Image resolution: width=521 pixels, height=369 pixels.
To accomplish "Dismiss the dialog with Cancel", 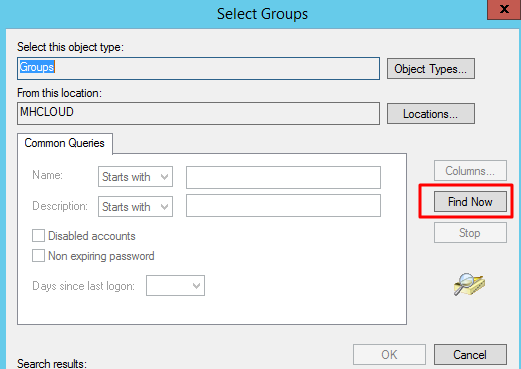I will pos(470,354).
